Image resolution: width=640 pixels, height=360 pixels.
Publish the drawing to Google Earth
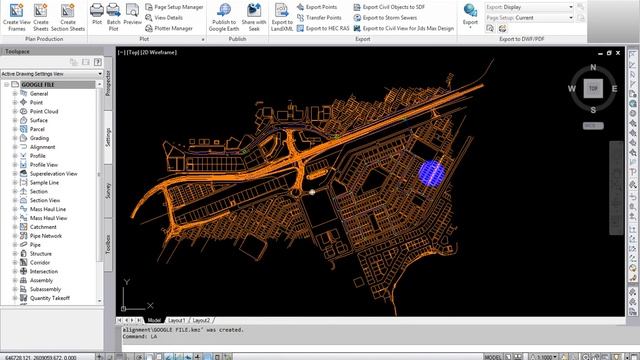pyautogui.click(x=224, y=17)
